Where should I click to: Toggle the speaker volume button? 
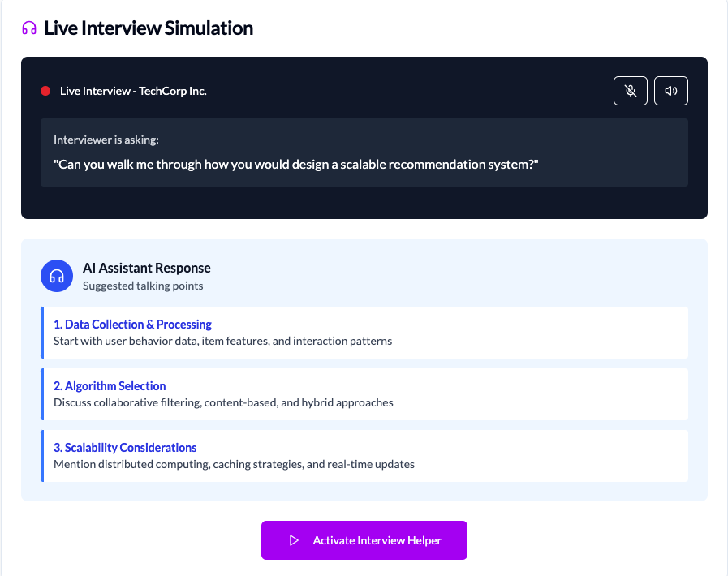[671, 91]
